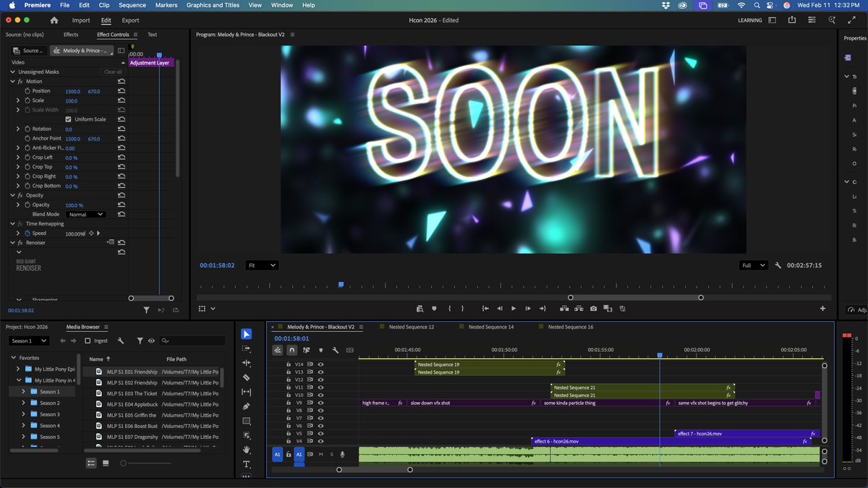868x488 pixels.
Task: Click the Export Frame camera button
Action: click(593, 309)
